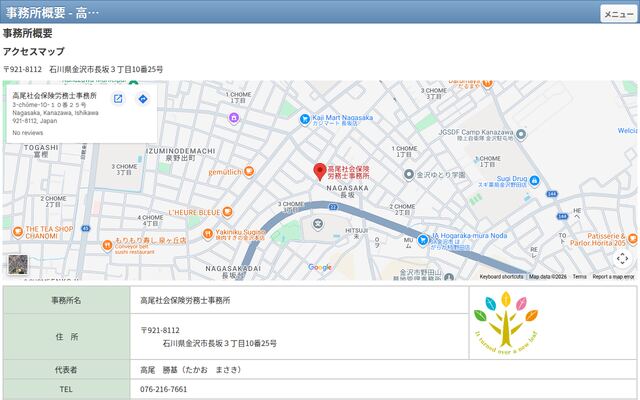This screenshot has width=640, height=400.
Task: Click the 住所 header cell
Action: (67, 337)
